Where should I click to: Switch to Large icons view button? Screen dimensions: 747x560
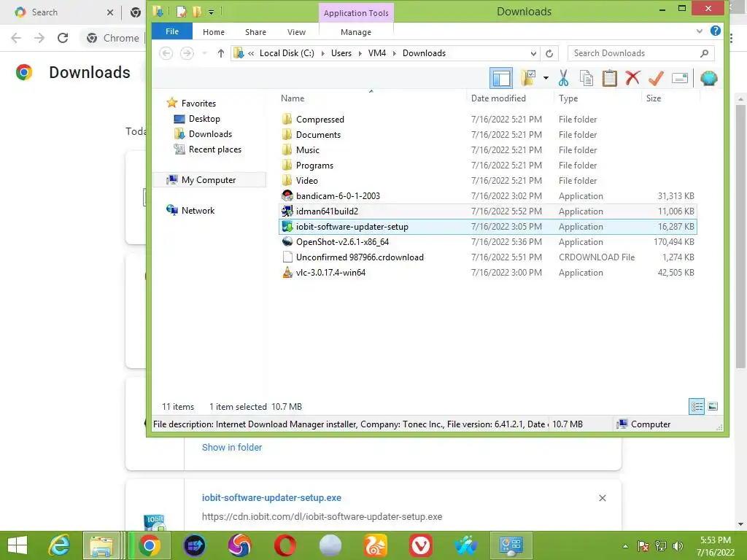point(713,406)
